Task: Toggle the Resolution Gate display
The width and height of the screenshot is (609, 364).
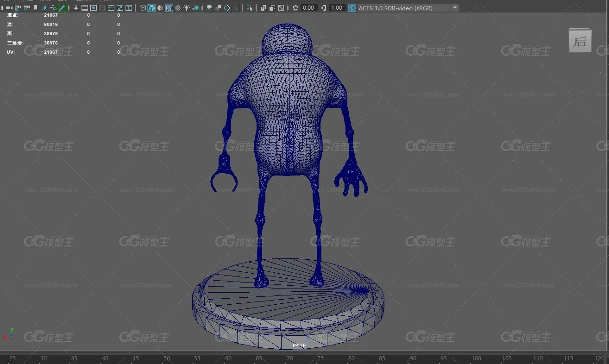Action: coord(94,8)
